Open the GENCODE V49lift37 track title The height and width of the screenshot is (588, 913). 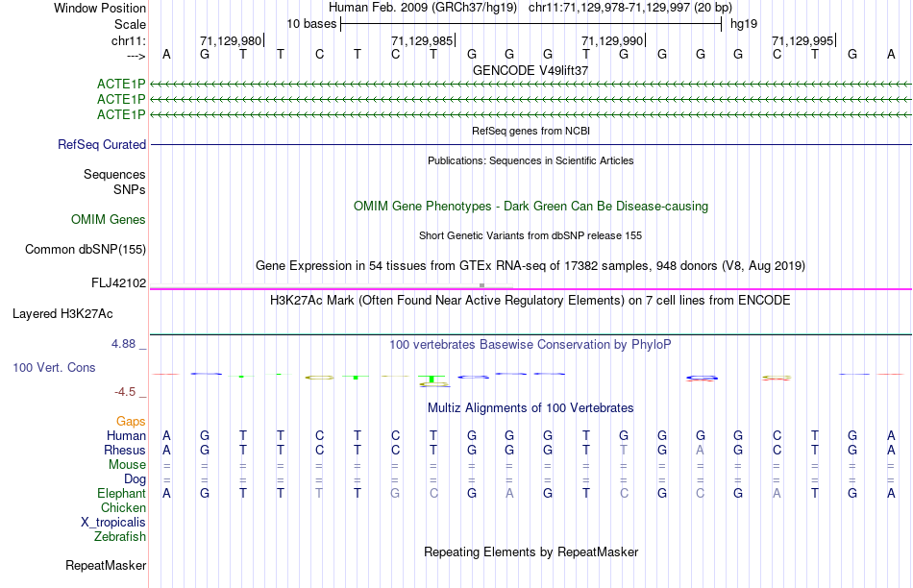point(531,70)
